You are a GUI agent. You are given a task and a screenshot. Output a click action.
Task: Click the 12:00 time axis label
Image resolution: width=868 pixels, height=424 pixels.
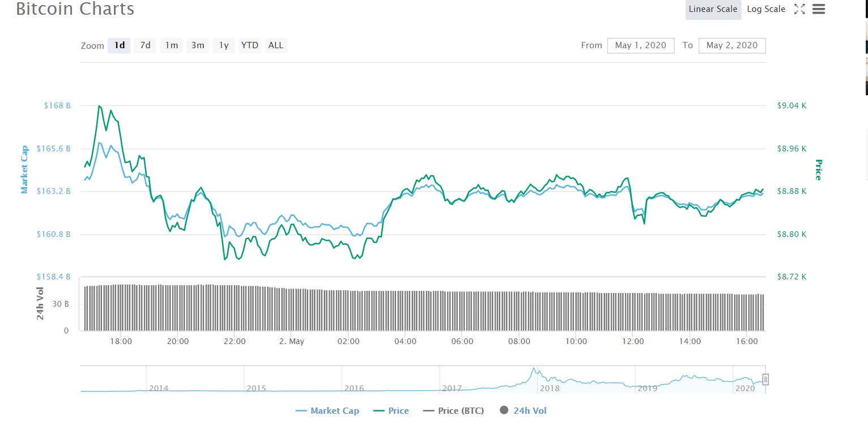pyautogui.click(x=633, y=341)
